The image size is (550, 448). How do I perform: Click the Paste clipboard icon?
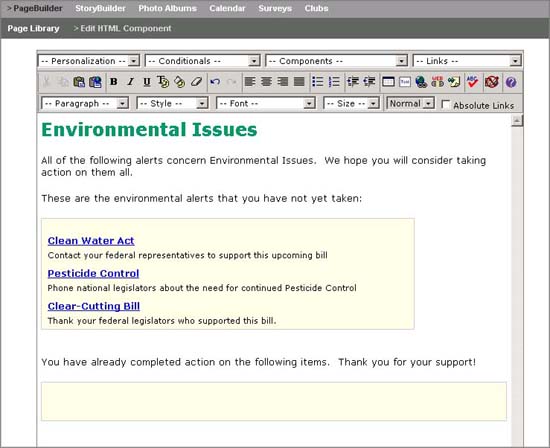(79, 82)
